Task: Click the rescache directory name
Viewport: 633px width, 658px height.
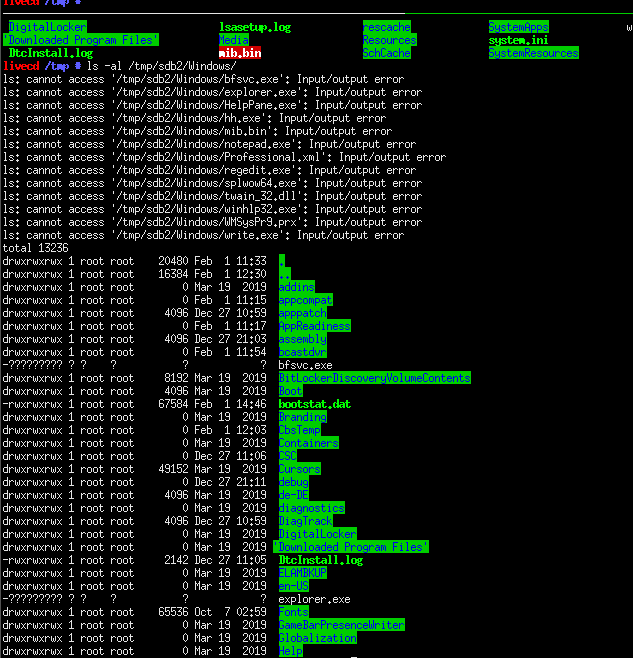Action: (387, 27)
